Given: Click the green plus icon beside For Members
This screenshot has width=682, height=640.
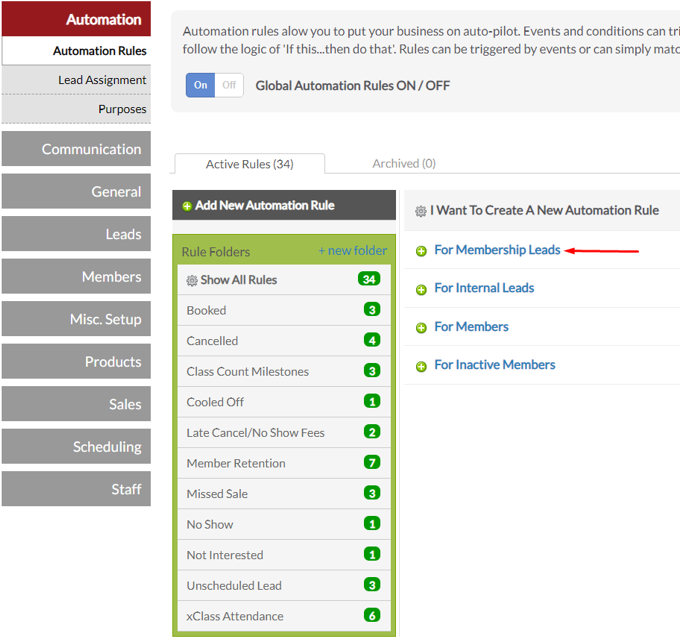Looking at the screenshot, I should (421, 328).
